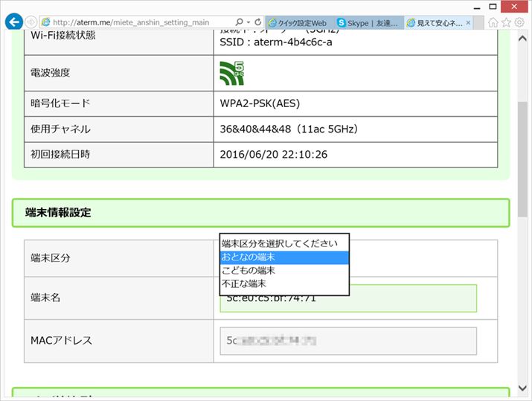
Task: Click the 端末区分 row label
Action: click(x=50, y=258)
